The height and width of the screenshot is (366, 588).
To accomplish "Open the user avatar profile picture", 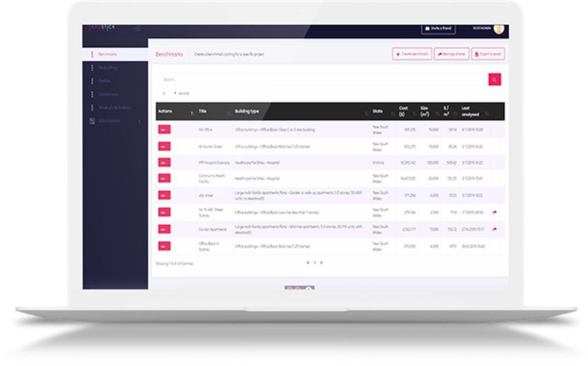I will 499,29.
